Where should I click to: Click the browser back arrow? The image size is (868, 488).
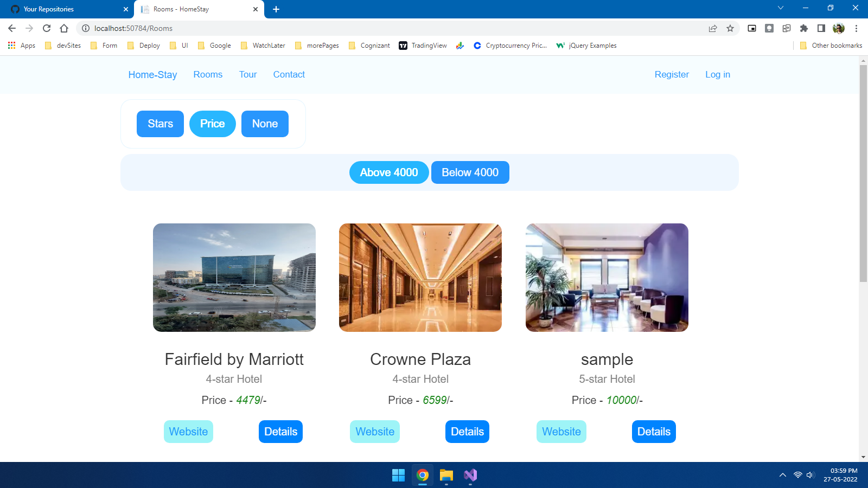[x=12, y=28]
